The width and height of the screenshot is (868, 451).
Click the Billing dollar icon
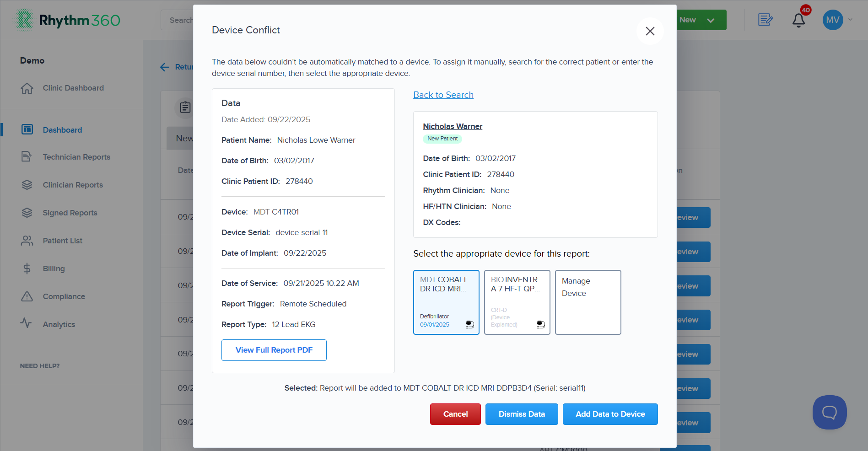[x=27, y=268]
